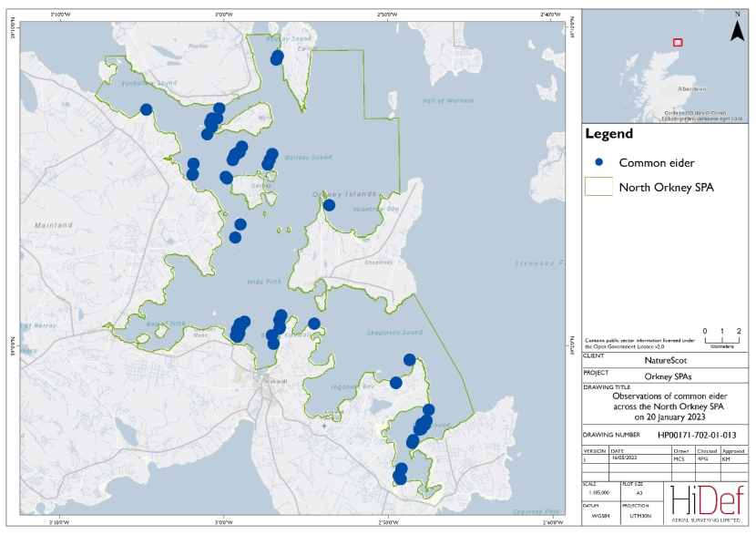The width and height of the screenshot is (756, 535).
Task: Click the airport symbol south of Inganess Bay
Action: [x=324, y=426]
